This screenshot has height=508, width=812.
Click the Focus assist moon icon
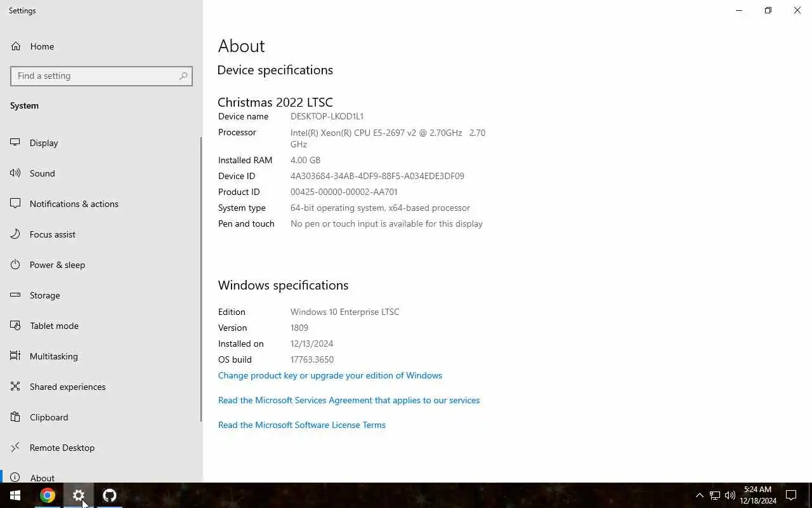pyautogui.click(x=15, y=234)
